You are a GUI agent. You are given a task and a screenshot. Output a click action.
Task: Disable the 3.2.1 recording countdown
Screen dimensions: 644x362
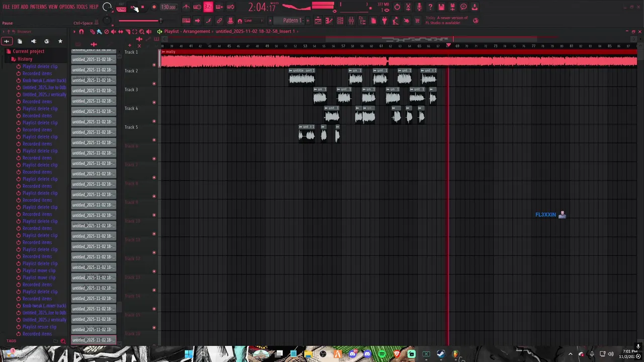208,7
